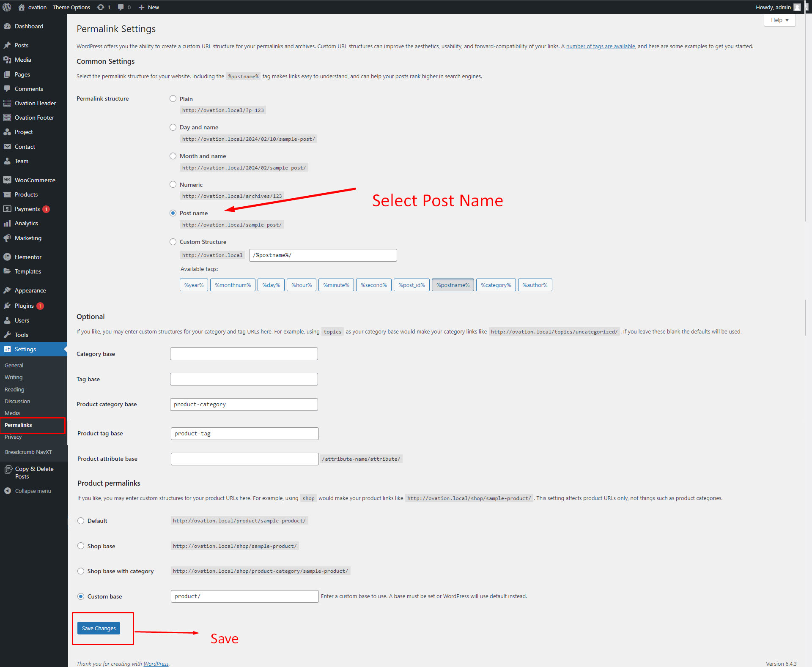Open the Theme Options admin bar item
Viewport: 812px width, 667px height.
coord(71,7)
